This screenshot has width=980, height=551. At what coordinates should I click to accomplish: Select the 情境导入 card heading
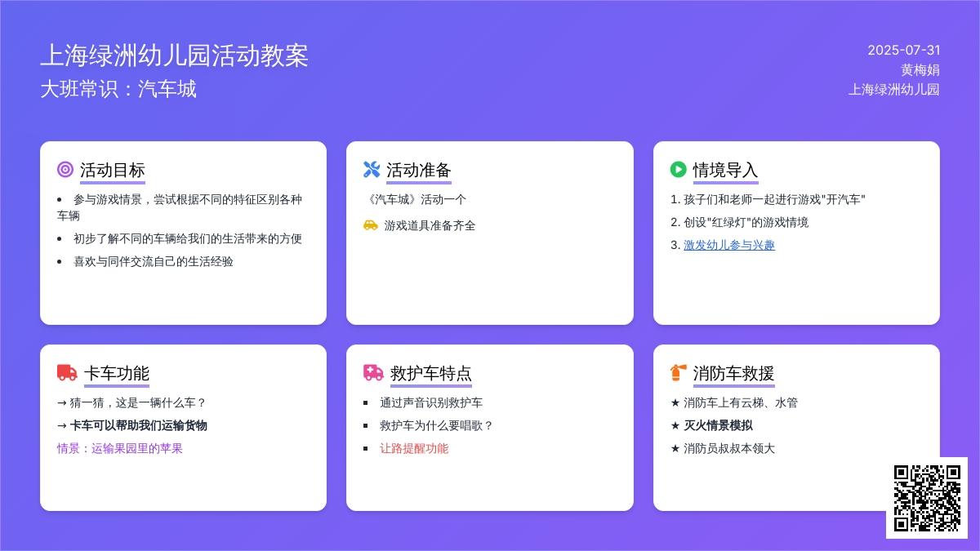coord(726,170)
